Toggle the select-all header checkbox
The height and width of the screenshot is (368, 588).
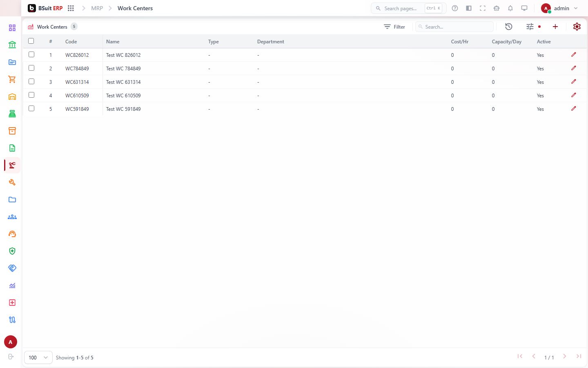pyautogui.click(x=31, y=41)
